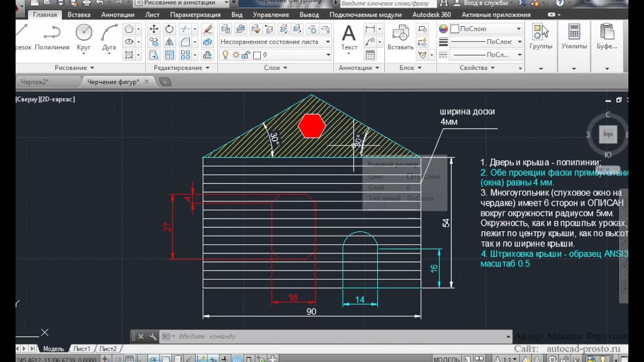Open the Аннотации ribbon tab
The height and width of the screenshot is (362, 644).
click(118, 15)
